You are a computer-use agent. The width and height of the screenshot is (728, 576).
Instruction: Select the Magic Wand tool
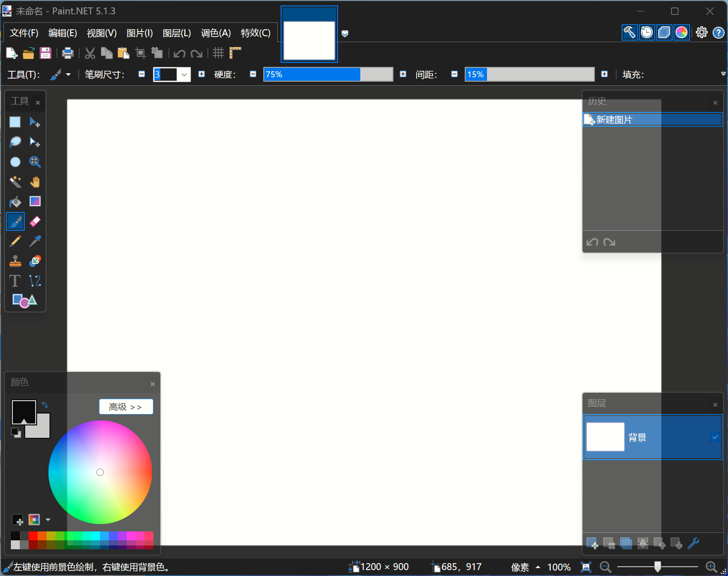[15, 182]
